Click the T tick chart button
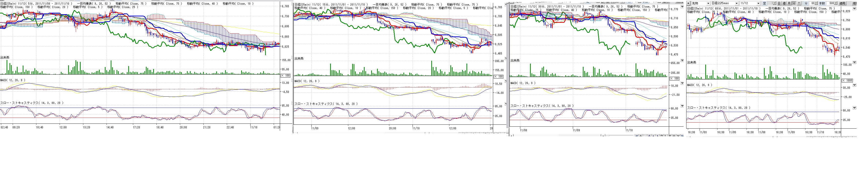Image resolution: width=868 pixels, height=179 pixels. (799, 3)
